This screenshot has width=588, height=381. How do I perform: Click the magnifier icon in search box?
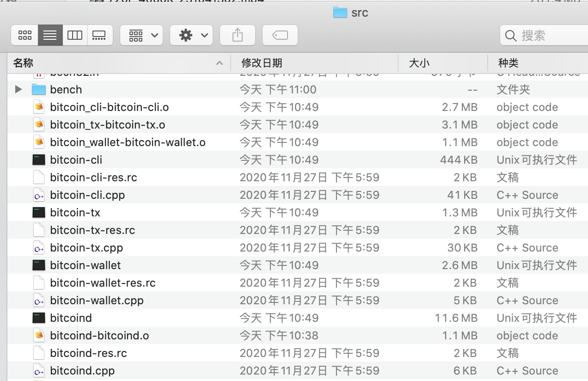pyautogui.click(x=511, y=36)
